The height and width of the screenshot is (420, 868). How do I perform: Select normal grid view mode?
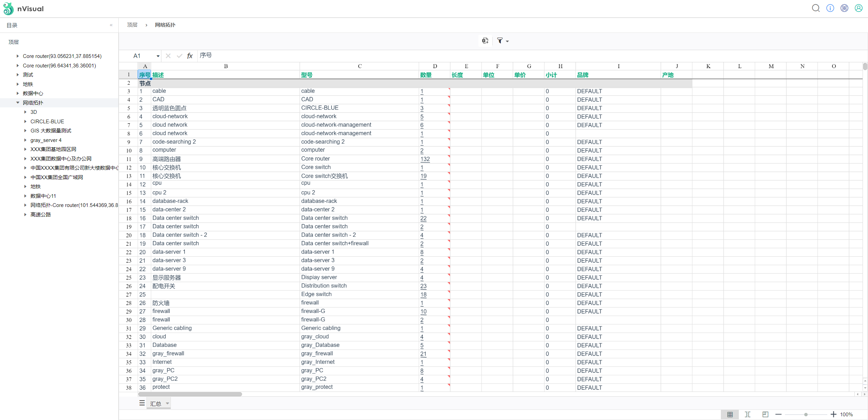pyautogui.click(x=730, y=414)
